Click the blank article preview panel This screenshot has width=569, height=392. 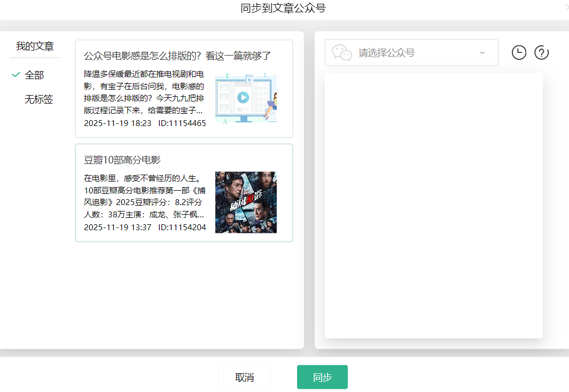[x=433, y=205]
